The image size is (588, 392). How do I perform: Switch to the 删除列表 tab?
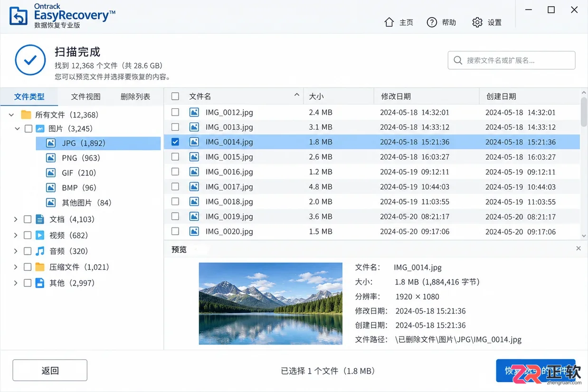135,96
